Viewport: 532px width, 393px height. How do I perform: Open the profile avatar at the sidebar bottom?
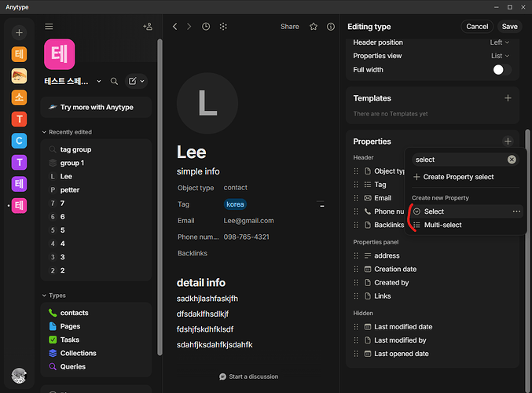coord(19,376)
